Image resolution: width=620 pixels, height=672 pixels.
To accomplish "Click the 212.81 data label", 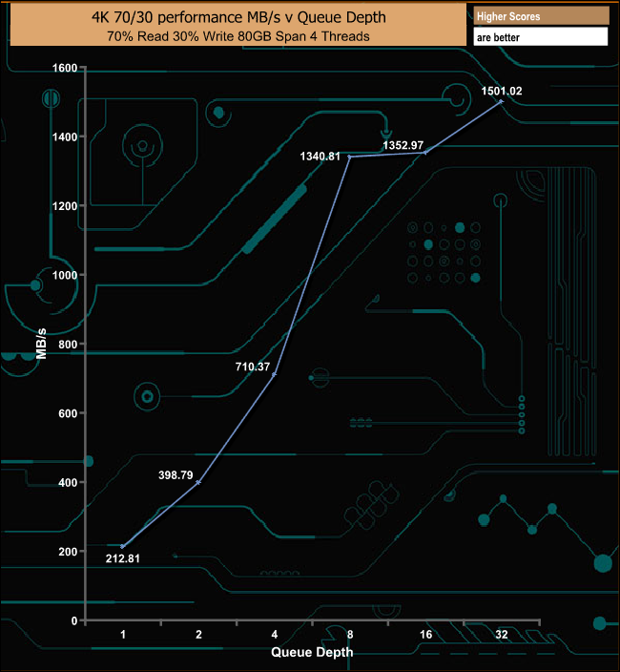I will click(123, 558).
